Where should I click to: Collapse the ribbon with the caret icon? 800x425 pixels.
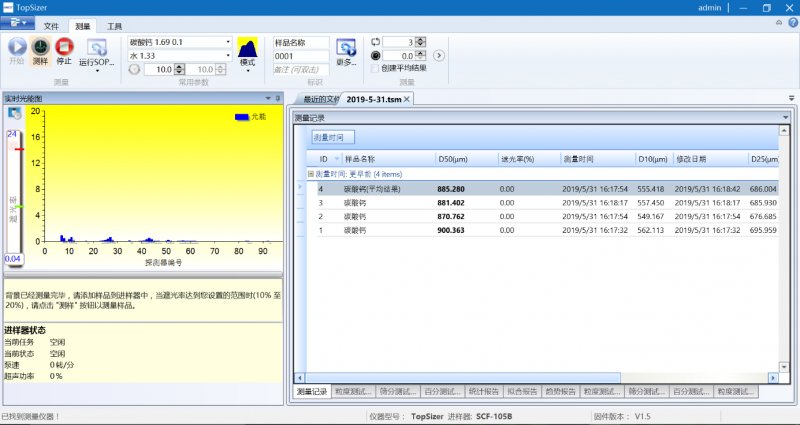779,22
